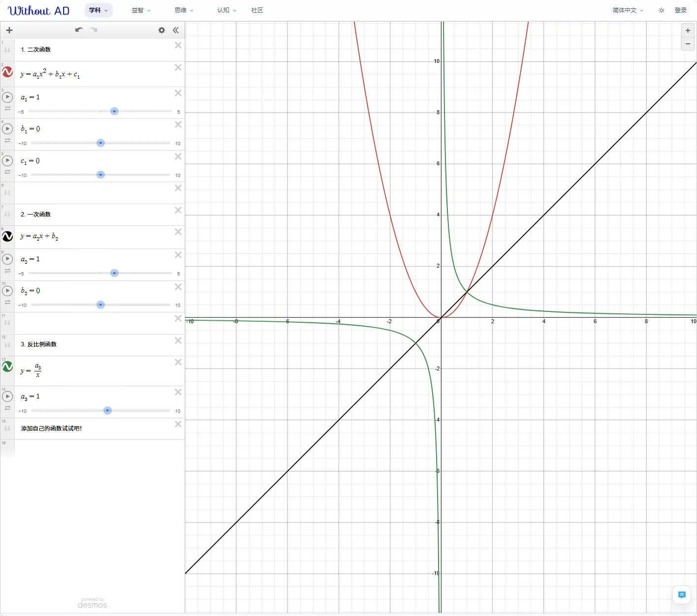Edit the quadratic formula y = a₁x² + b₁x + c₁
Image resolution: width=697 pixels, height=616 pixels.
tap(50, 74)
